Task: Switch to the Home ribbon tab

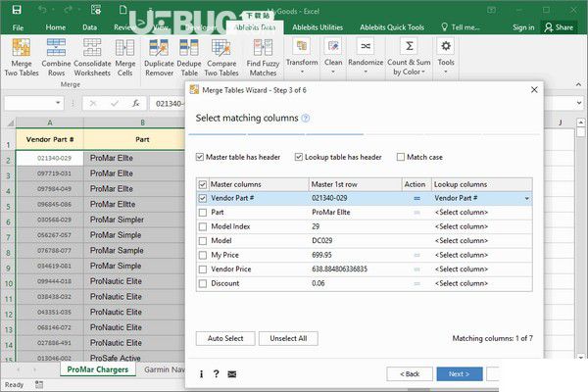Action: point(56,27)
